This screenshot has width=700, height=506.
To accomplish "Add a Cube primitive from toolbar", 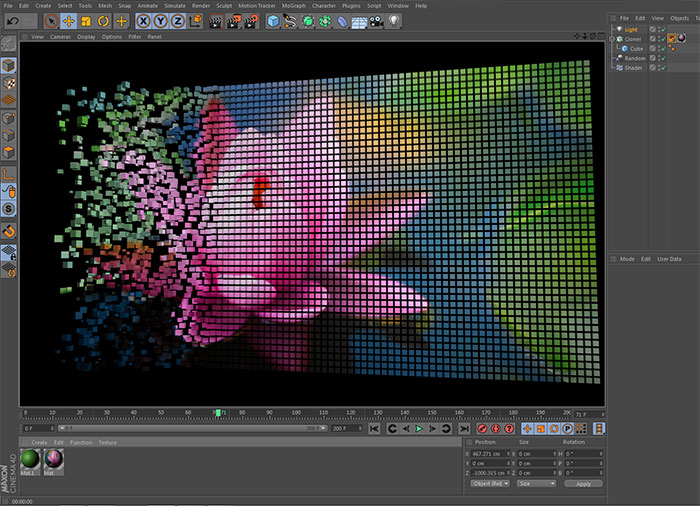I will click(273, 21).
